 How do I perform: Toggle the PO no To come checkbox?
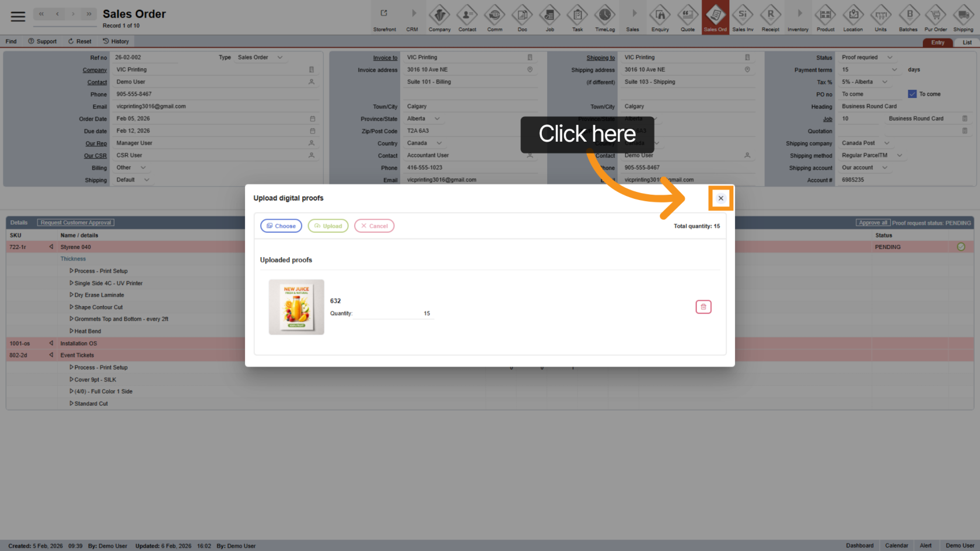(x=912, y=94)
